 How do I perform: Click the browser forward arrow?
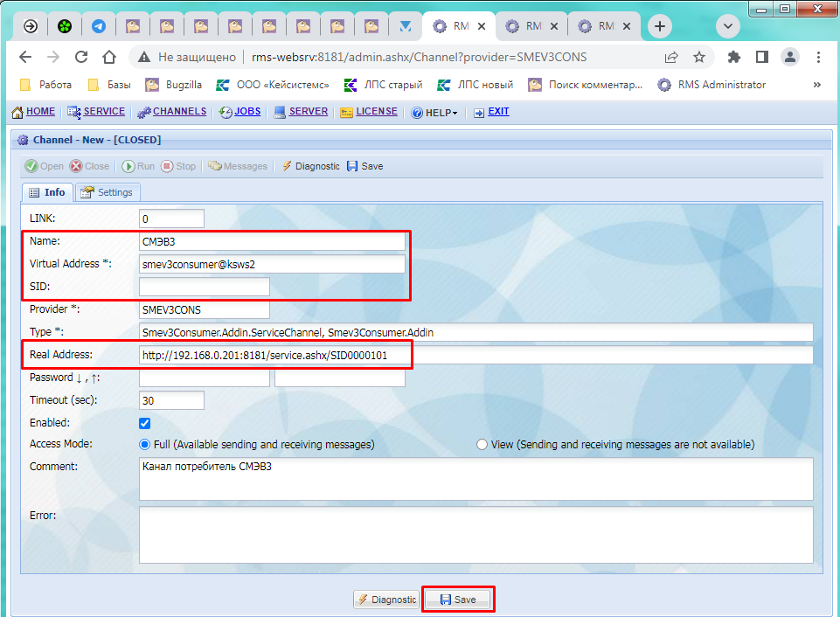pyautogui.click(x=53, y=57)
